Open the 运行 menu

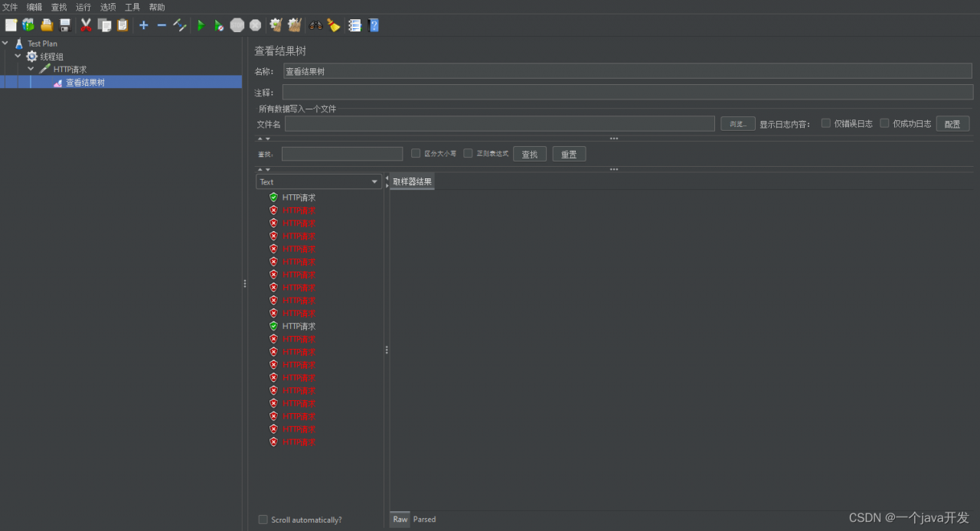tap(83, 7)
